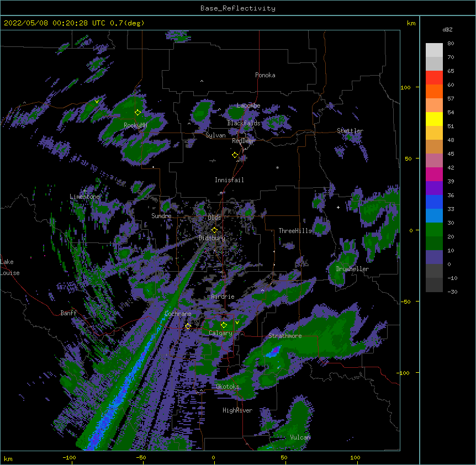Click the Didsbury town label
Image resolution: width=476 pixels, height=465 pixels.
(x=212, y=238)
